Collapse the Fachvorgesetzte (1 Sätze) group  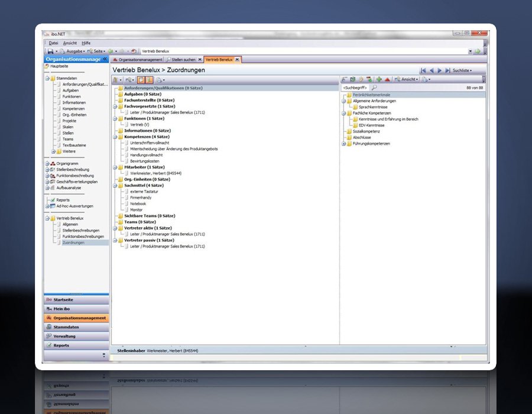pos(115,106)
